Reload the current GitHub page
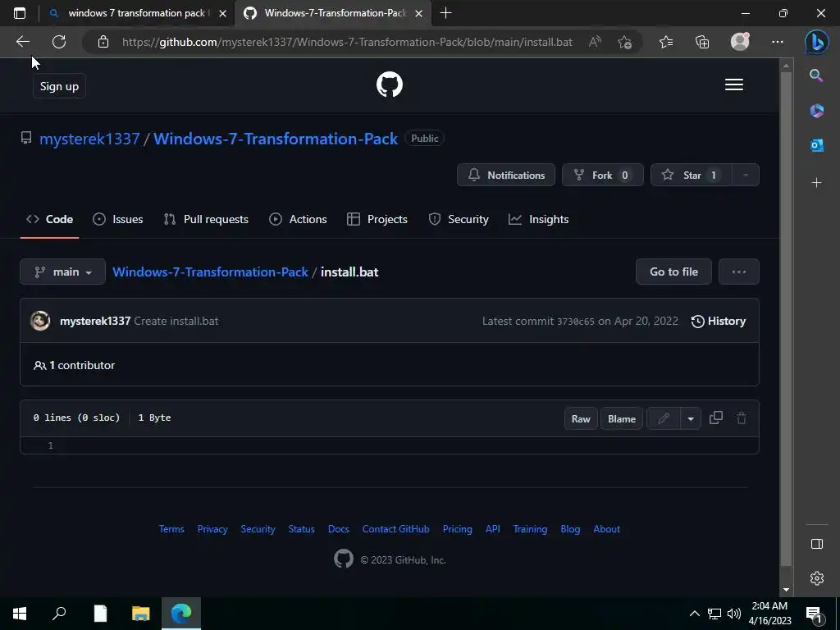 tap(59, 42)
